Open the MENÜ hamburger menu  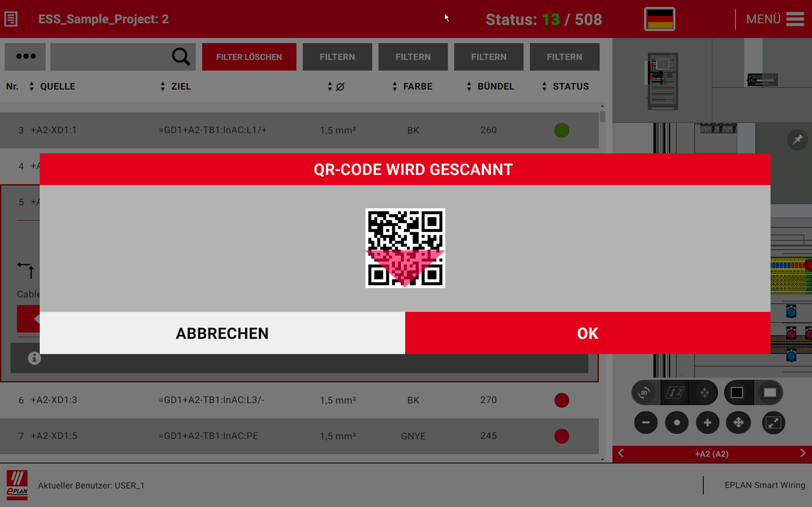[x=794, y=19]
